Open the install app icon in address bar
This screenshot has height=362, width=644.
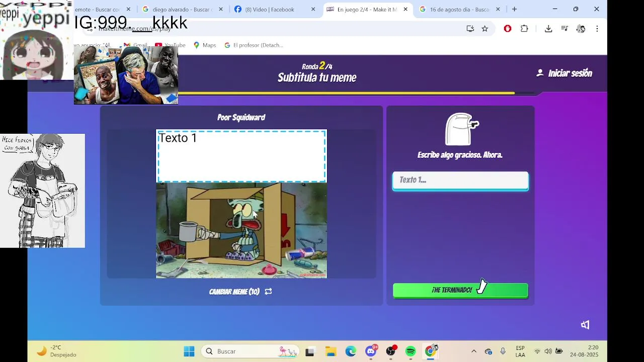(x=470, y=29)
